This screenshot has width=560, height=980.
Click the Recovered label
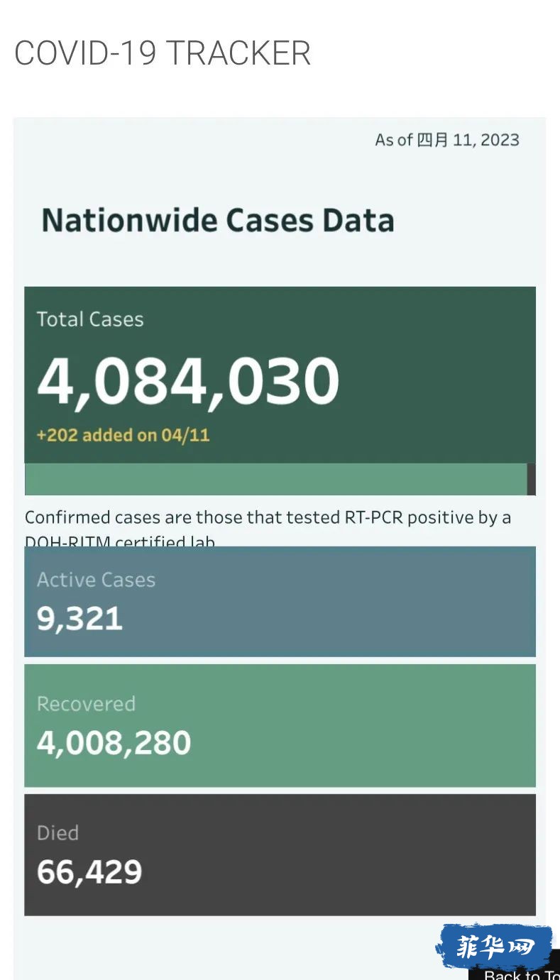(86, 704)
